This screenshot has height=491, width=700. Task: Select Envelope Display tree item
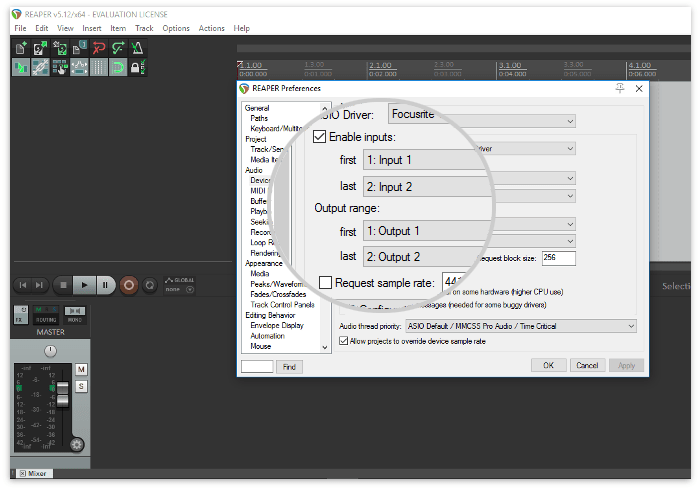[277, 325]
